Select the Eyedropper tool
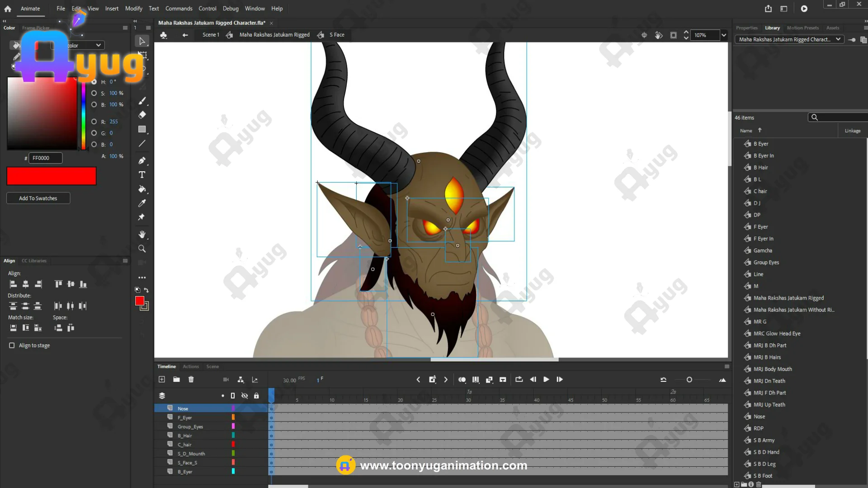Image resolution: width=868 pixels, height=488 pixels. click(x=142, y=203)
